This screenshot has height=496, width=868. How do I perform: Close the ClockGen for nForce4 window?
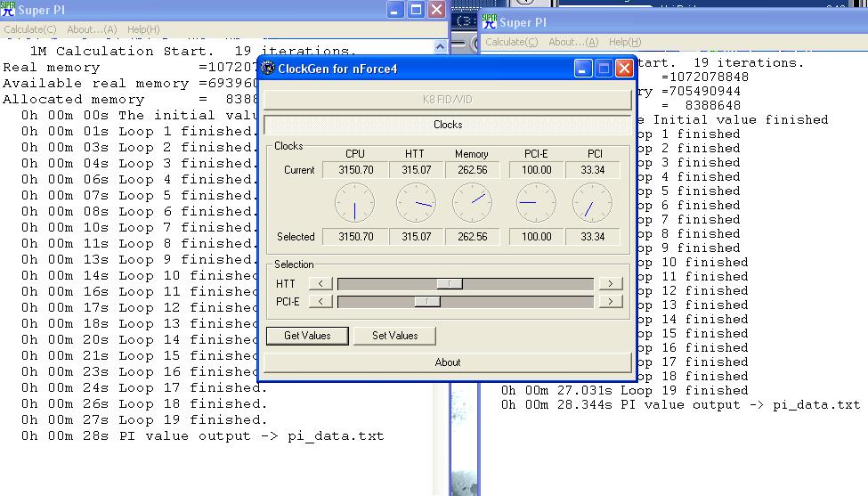[x=624, y=68]
